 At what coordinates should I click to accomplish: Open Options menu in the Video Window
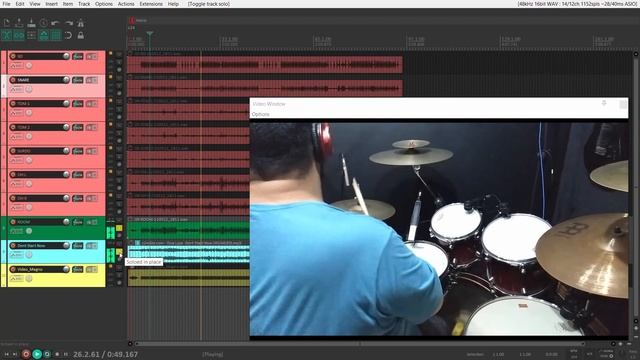click(x=260, y=114)
